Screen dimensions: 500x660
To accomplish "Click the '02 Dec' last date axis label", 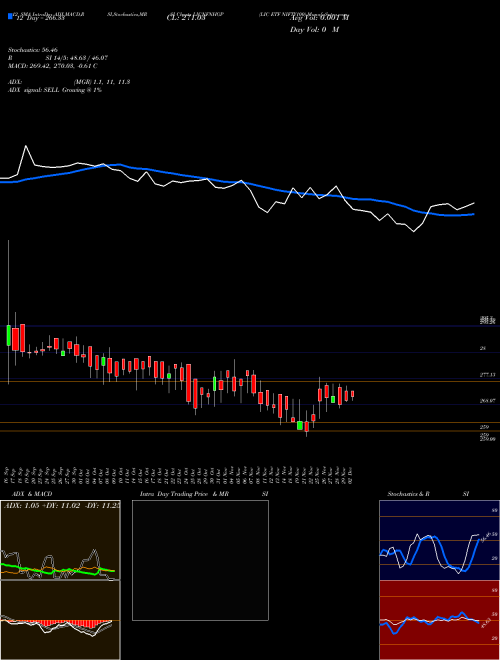I will tap(350, 476).
